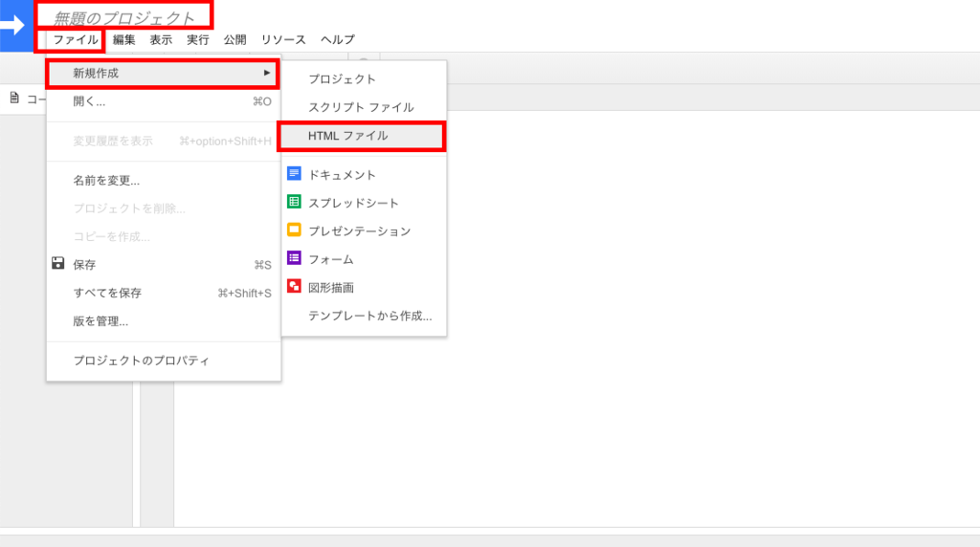
Task: Click the purple Forms icon beside フォーム
Action: click(294, 258)
